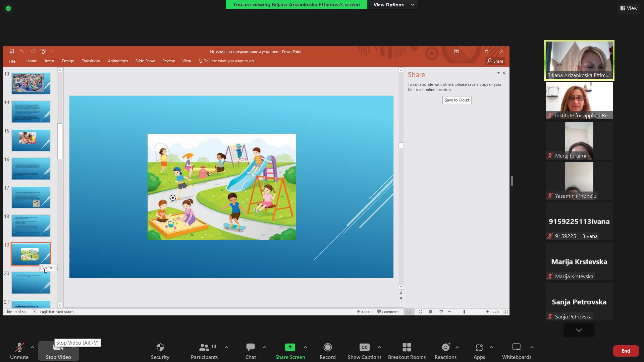
Task: Open the File menu tab
Action: click(x=12, y=61)
